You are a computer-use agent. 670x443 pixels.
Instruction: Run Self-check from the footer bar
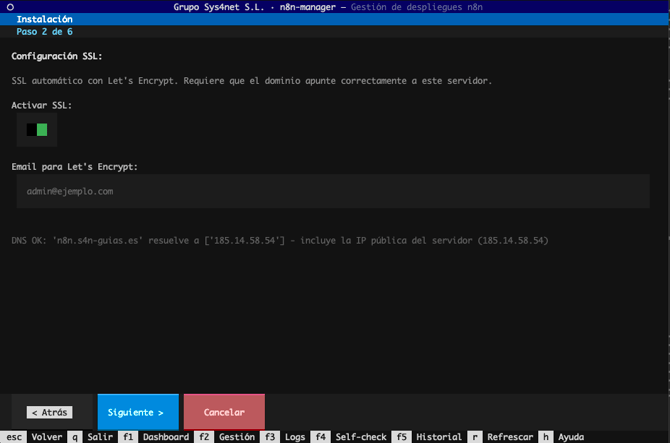[x=360, y=437]
